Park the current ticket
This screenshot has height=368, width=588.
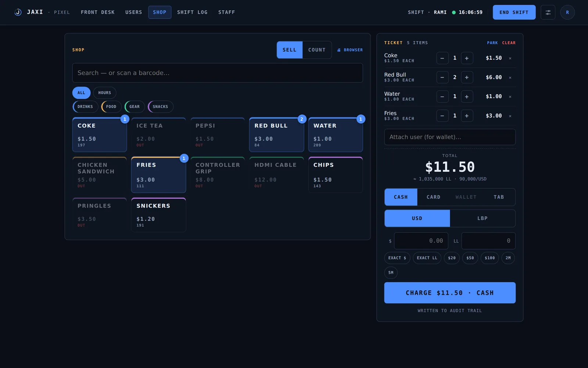click(492, 43)
